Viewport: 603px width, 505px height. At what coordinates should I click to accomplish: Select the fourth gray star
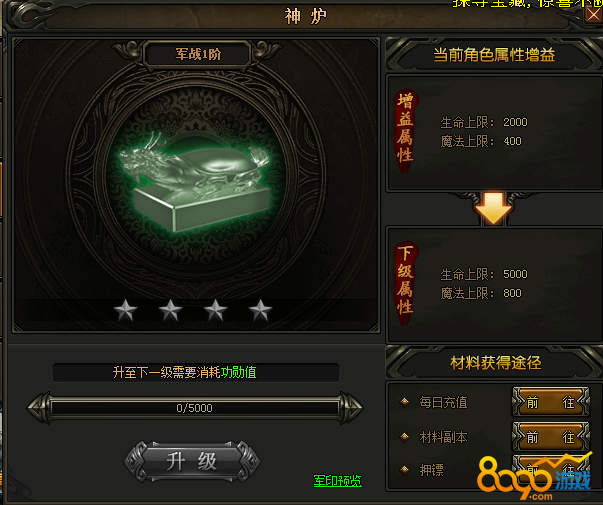point(260,310)
